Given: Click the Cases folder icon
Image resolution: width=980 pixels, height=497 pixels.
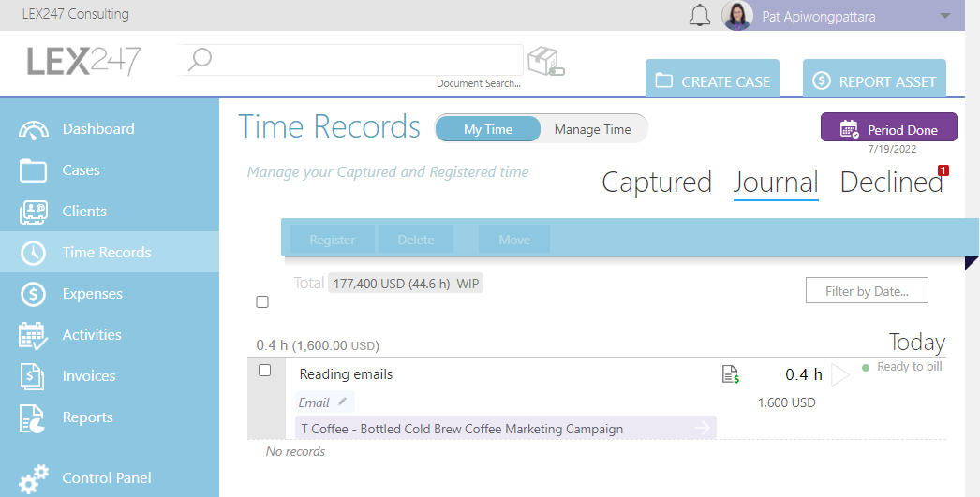Looking at the screenshot, I should 33,170.
